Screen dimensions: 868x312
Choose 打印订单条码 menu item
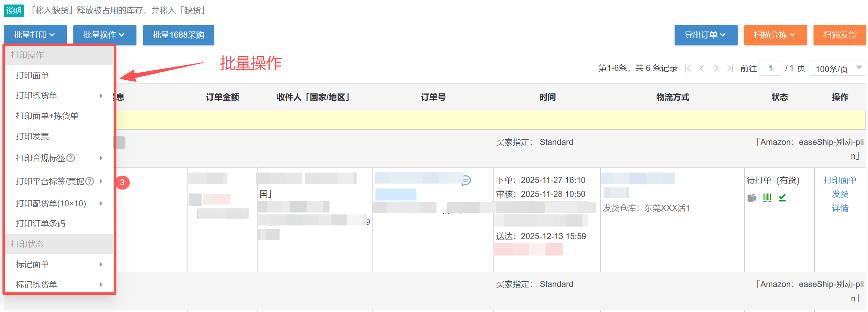pyautogui.click(x=41, y=224)
